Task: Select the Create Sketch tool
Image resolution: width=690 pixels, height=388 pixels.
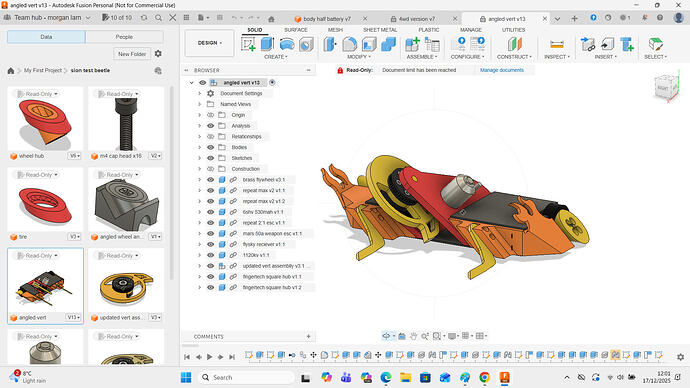Action: pos(248,44)
